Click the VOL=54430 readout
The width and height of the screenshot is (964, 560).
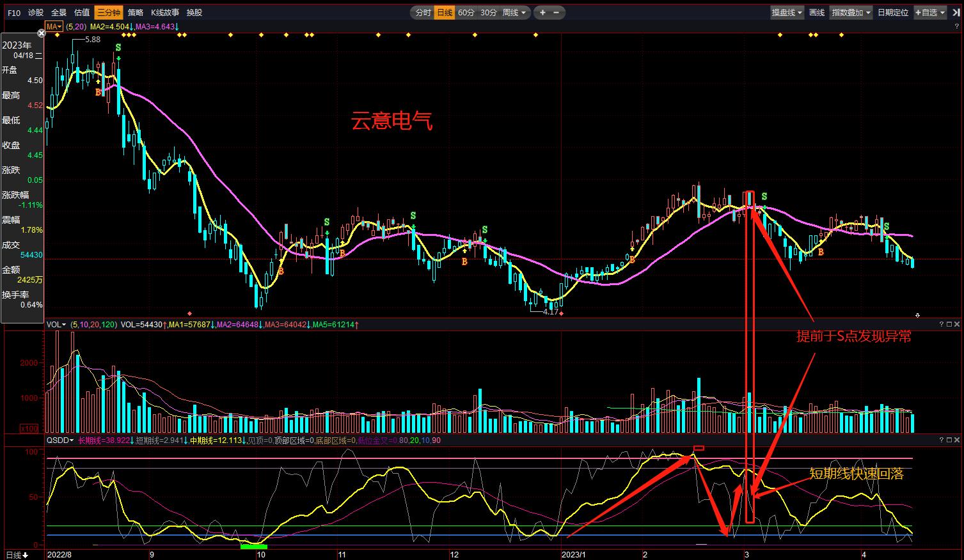(142, 325)
